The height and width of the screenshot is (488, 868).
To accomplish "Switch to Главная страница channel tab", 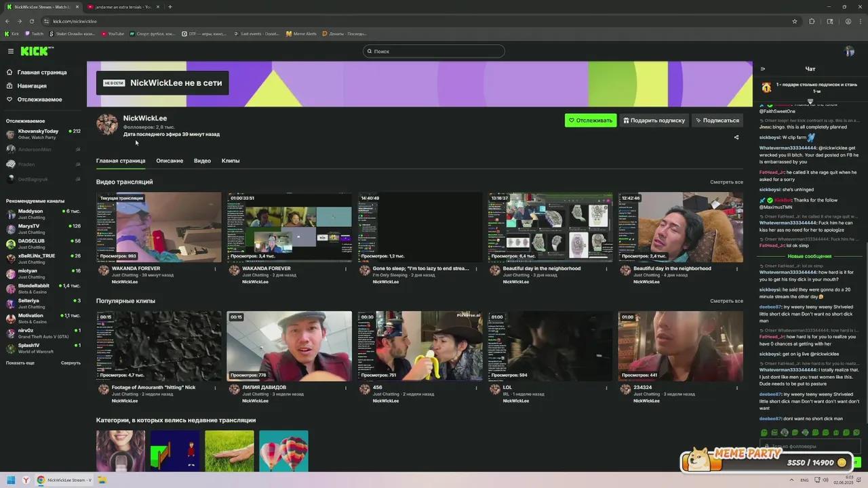I will coord(121,161).
